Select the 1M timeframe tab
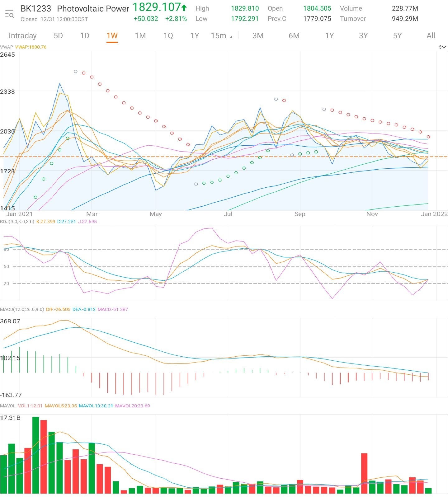Image resolution: width=448 pixels, height=497 pixels. 140,36
